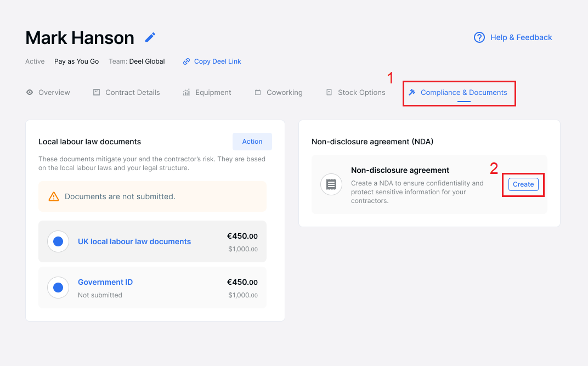Click the Non-disclosure agreement document icon
The image size is (588, 366).
331,184
